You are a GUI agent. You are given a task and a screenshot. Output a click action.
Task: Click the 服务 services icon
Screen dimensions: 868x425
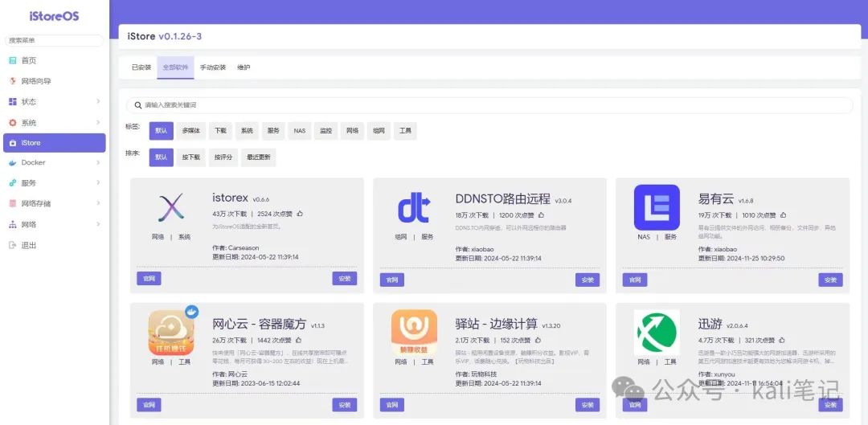tap(13, 182)
